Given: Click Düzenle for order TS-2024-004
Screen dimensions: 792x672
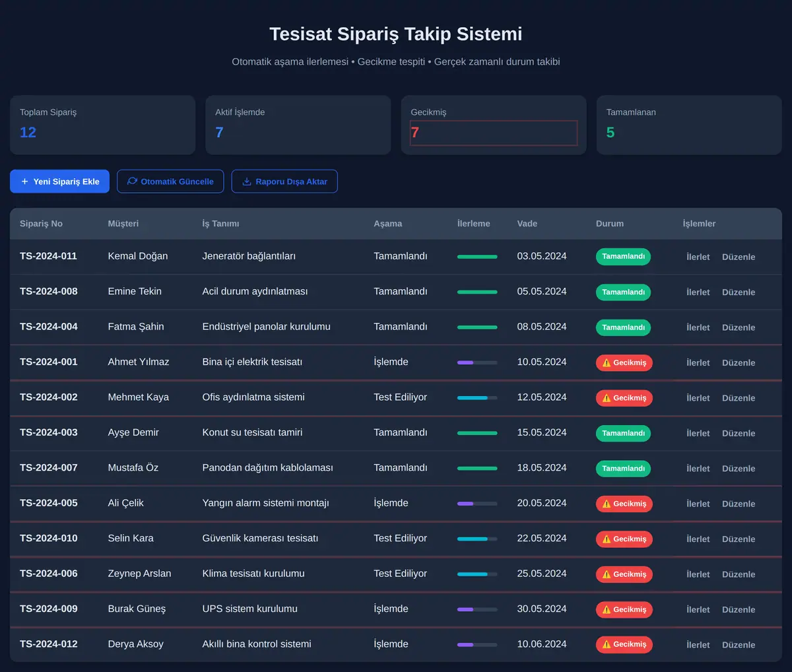Looking at the screenshot, I should [x=739, y=327].
